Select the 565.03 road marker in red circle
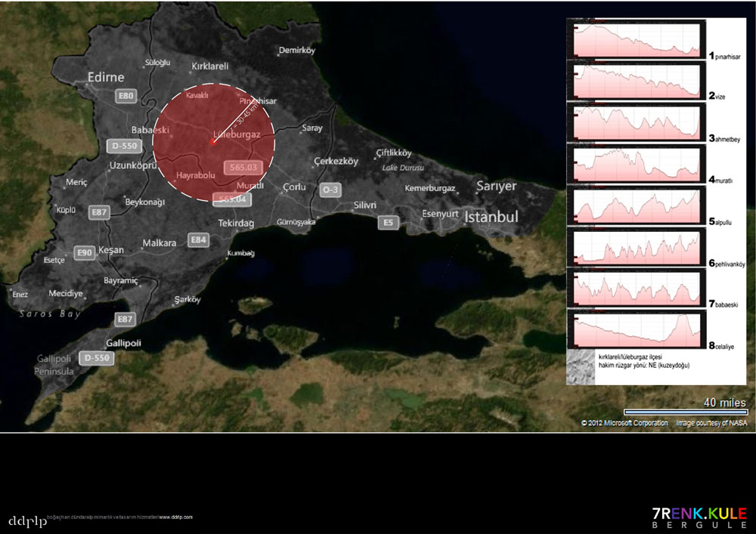This screenshot has width=756, height=534. [x=243, y=168]
